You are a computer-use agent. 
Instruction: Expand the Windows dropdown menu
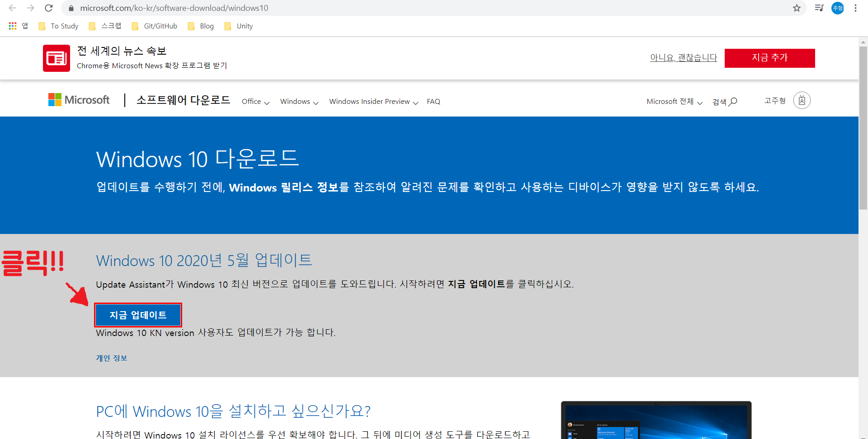click(299, 102)
